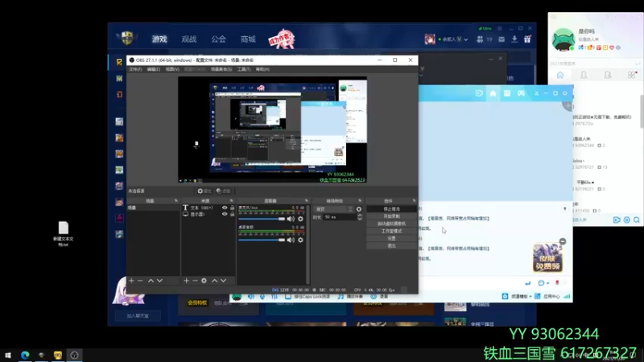This screenshot has height=362, width=644.
Task: Switch to 游戏 tab in game platform
Action: (x=159, y=39)
